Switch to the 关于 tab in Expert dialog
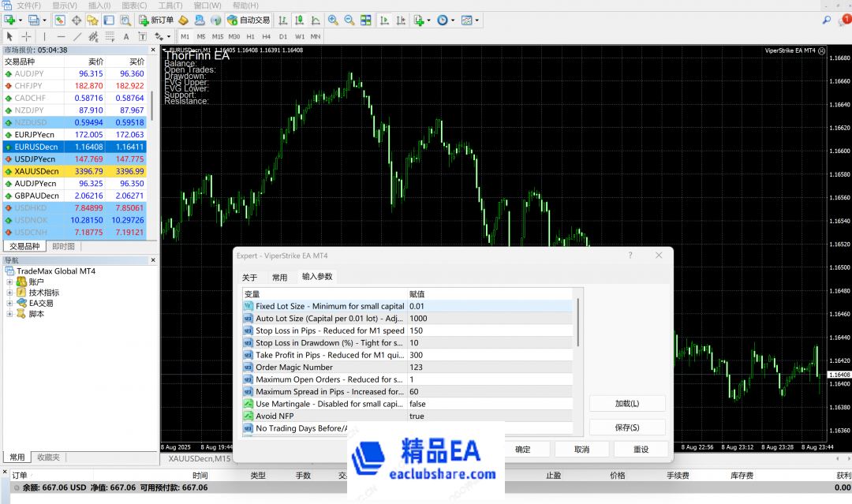Image resolution: width=852 pixels, height=504 pixels. [249, 278]
